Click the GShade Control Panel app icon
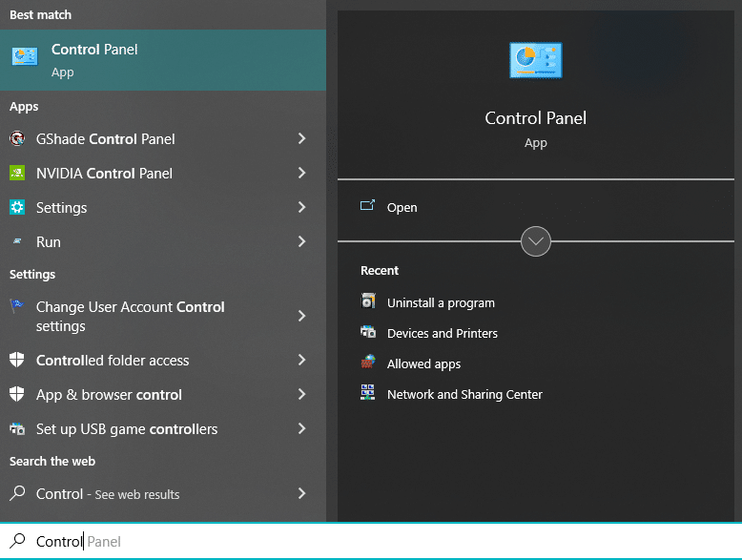Image resolution: width=742 pixels, height=560 pixels. pos(17,138)
